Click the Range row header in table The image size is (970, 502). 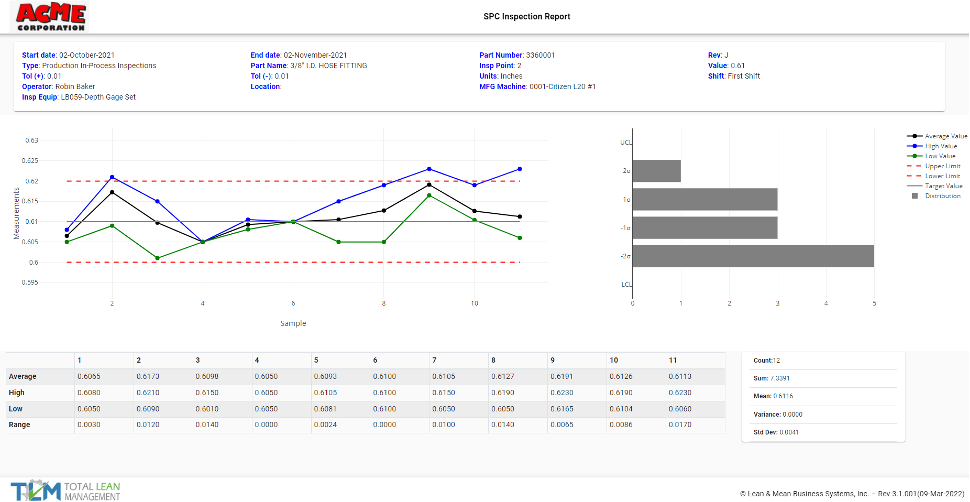click(20, 427)
